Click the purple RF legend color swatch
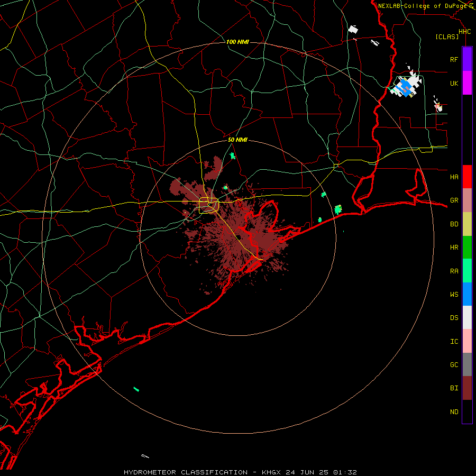This screenshot has width=476, height=476. (467, 59)
